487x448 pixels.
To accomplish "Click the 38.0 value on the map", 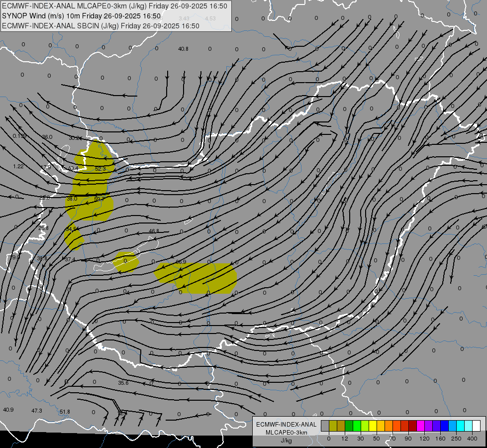I will click(x=72, y=199).
